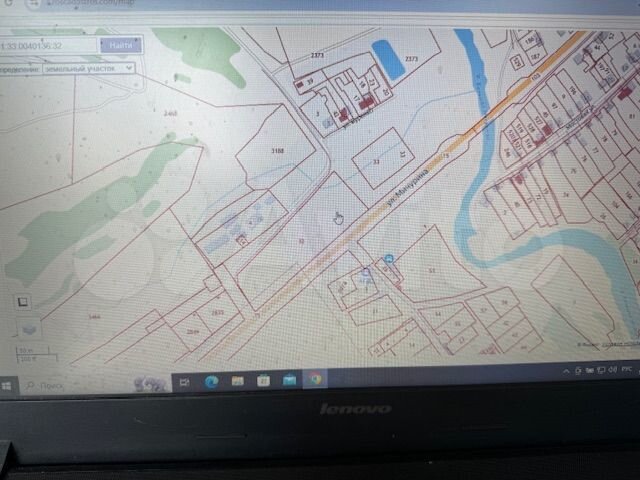Click the square measurement tool icon
This screenshot has width=640, height=480.
click(23, 300)
